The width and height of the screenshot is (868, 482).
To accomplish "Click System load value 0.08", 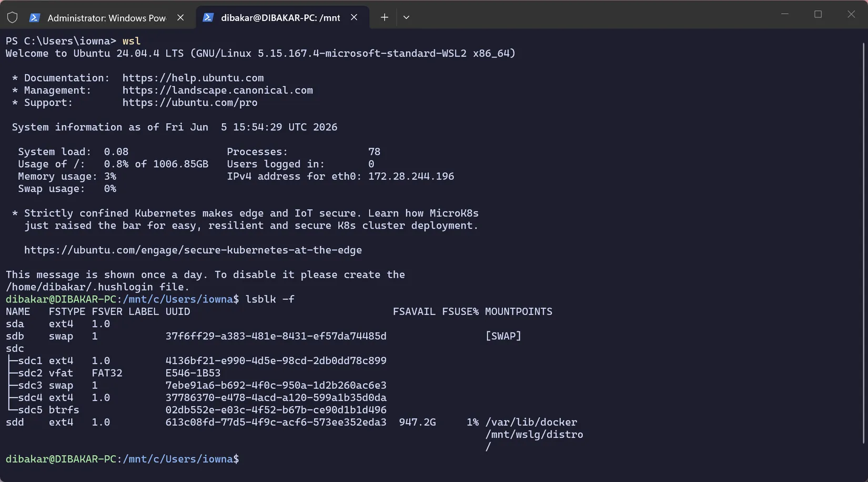I will point(116,152).
